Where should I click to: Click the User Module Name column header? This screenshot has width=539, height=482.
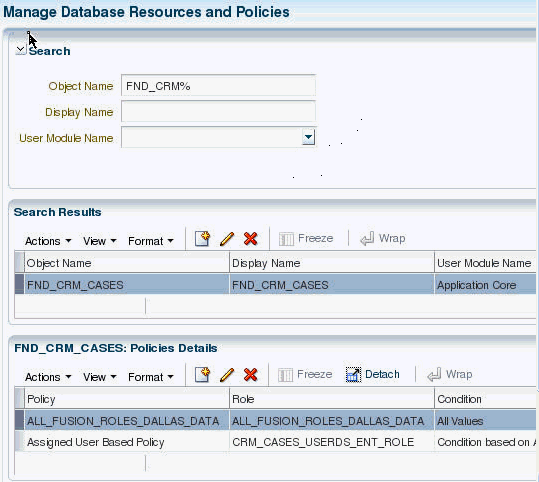pos(485,263)
